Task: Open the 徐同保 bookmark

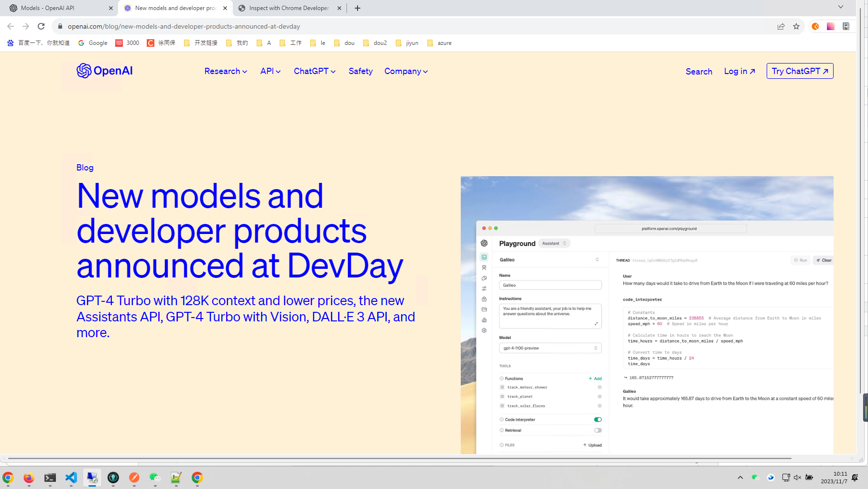Action: 162,43
